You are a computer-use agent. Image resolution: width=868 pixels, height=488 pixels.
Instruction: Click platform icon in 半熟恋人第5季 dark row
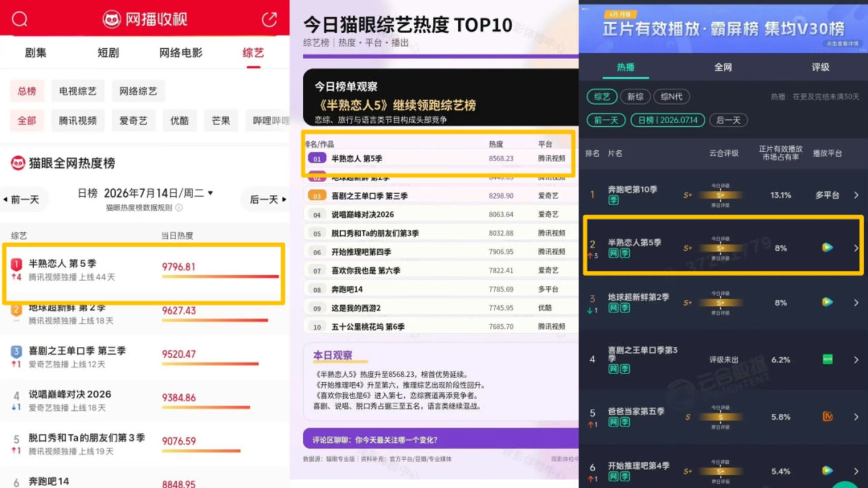[x=828, y=247]
